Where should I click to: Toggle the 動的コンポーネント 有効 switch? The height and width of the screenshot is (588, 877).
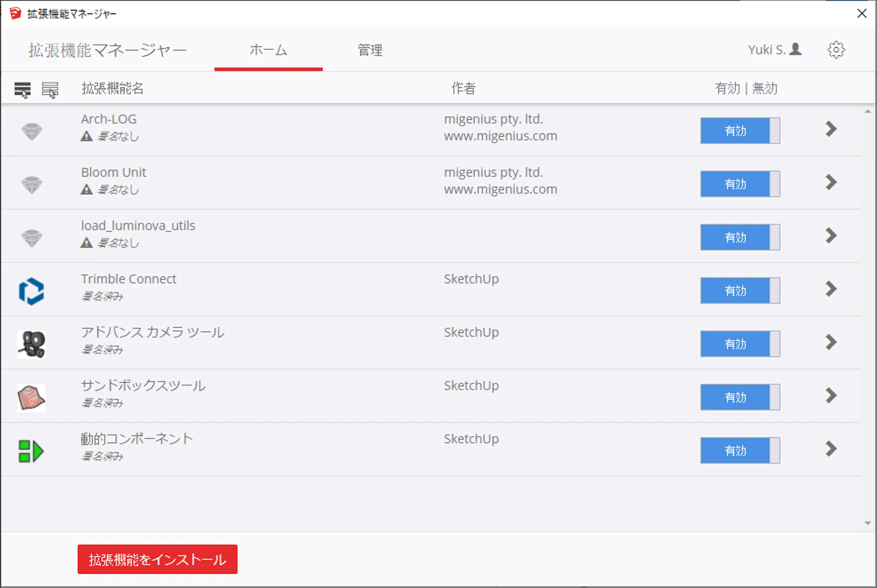[740, 450]
